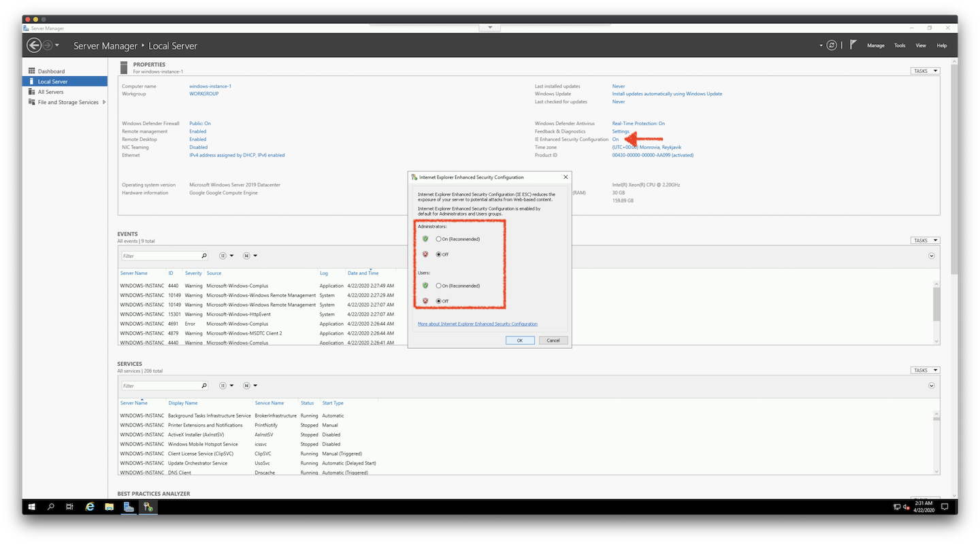Open the Action Center notification icon
This screenshot has width=980, height=544.
(945, 507)
